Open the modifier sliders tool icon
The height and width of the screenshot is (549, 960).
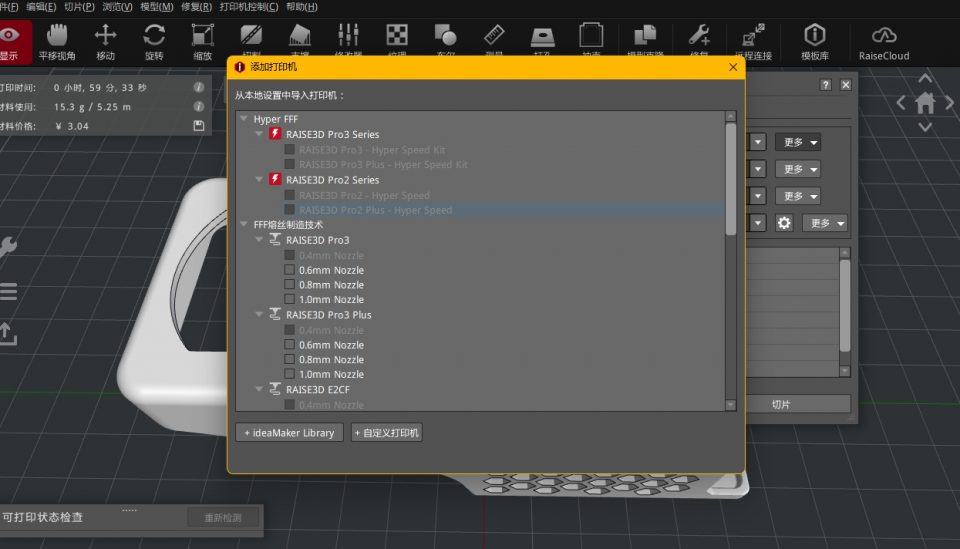tap(348, 35)
